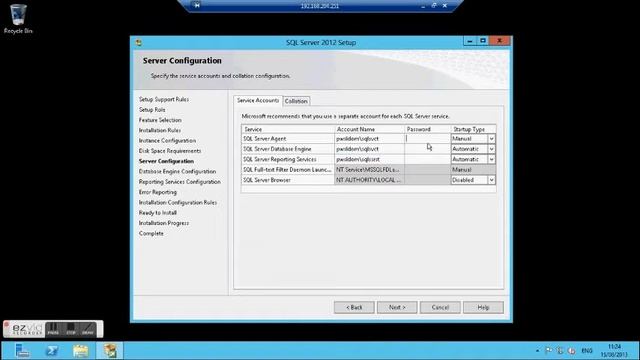
Task: Click the Installation Rules step
Action: [160, 130]
